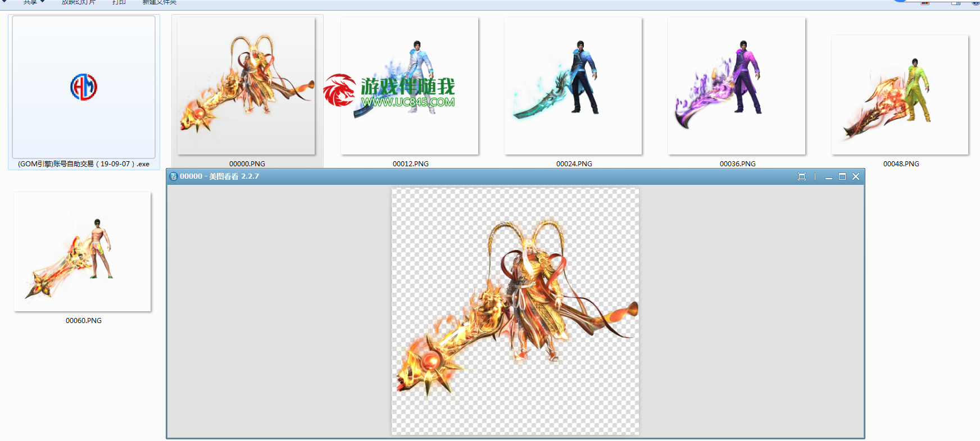Click the file name 00024.PNG

574,164
